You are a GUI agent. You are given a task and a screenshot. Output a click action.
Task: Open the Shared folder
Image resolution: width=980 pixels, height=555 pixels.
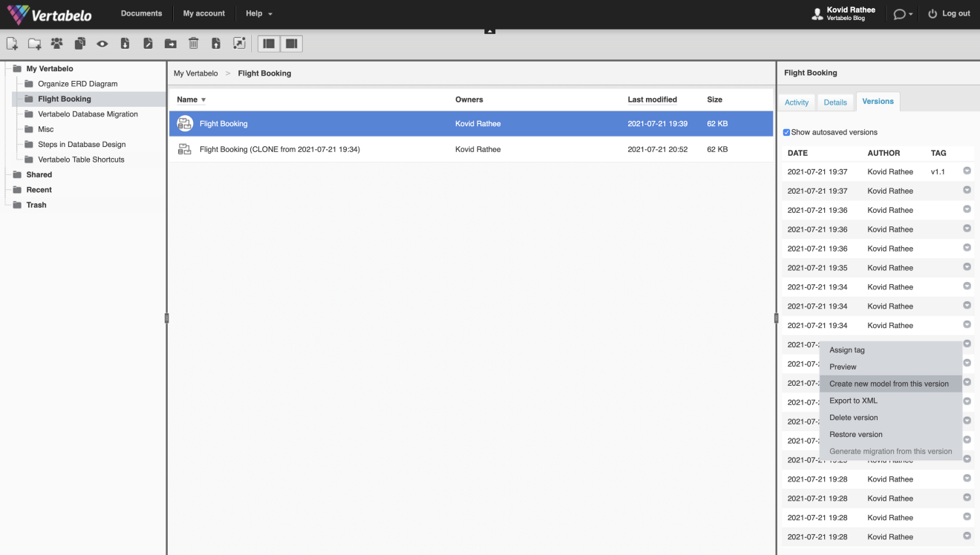coord(39,174)
